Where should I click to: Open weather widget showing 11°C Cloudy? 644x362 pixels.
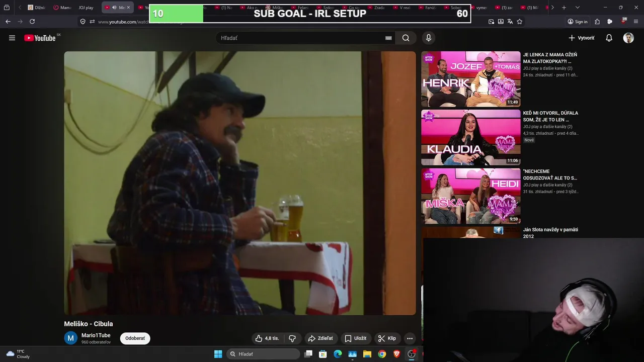[18, 354]
